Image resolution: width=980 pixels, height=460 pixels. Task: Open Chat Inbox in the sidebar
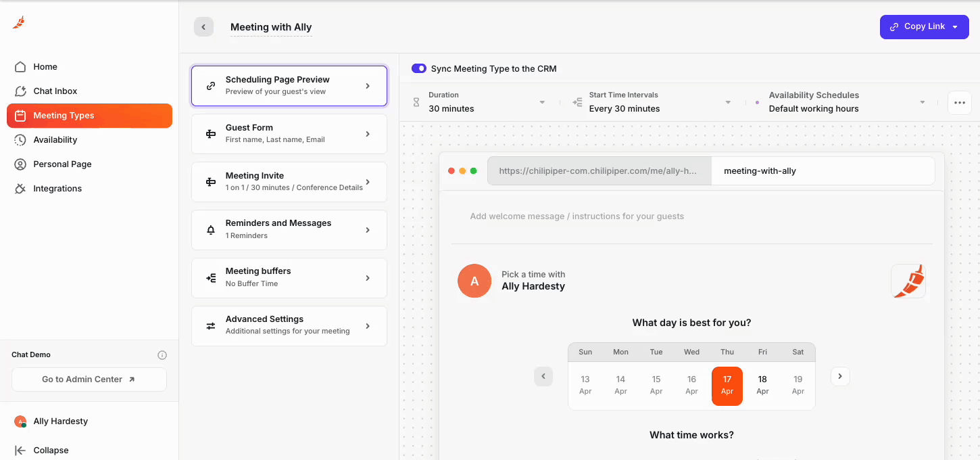(x=89, y=91)
